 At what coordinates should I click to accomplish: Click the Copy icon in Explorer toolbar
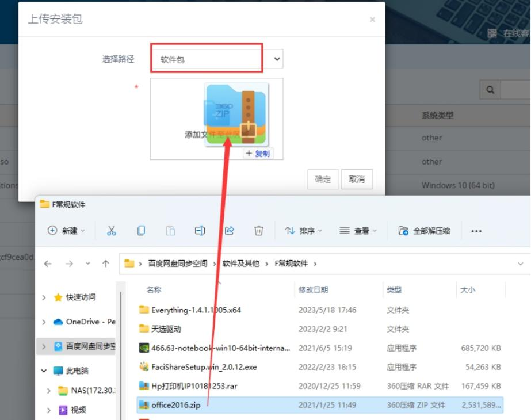coord(141,231)
